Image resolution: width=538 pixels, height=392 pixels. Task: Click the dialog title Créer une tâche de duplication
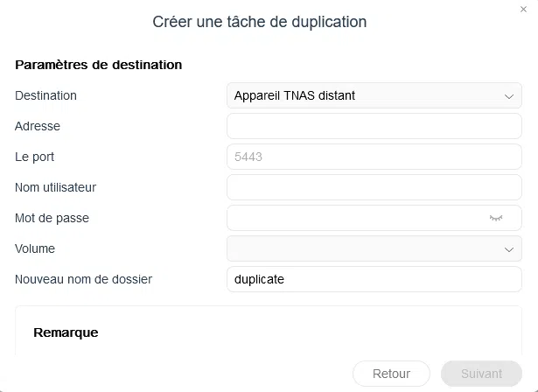[x=259, y=21]
